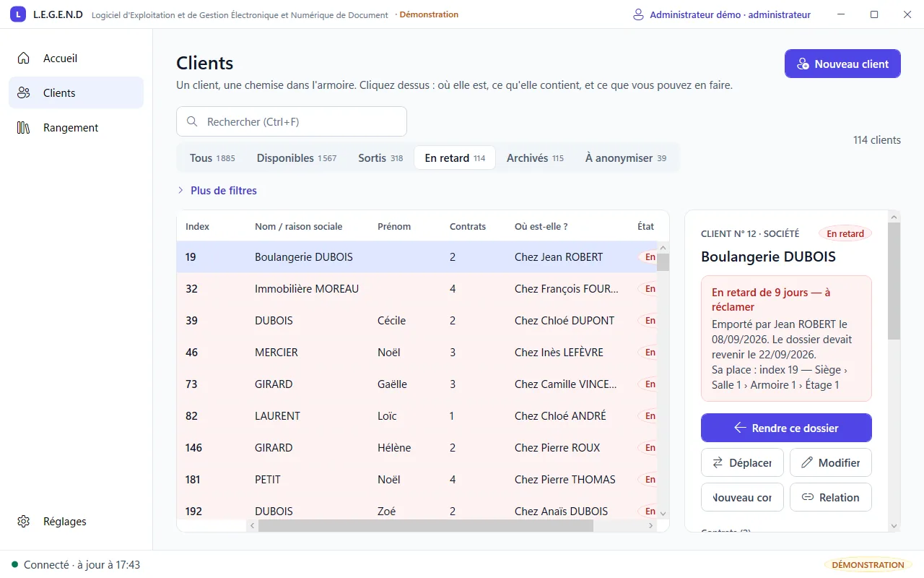Click the magnifier icon in search box
Viewport: 924px width, 578px height.
[192, 121]
